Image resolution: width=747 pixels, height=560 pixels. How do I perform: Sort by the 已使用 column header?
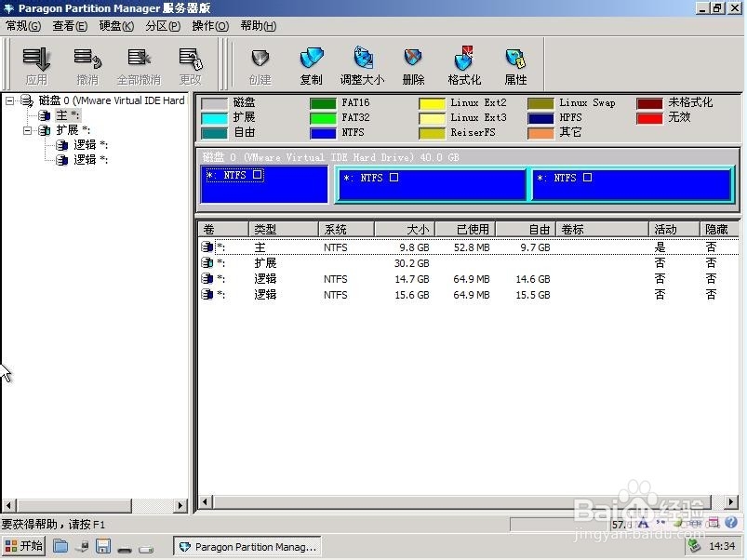coord(465,229)
